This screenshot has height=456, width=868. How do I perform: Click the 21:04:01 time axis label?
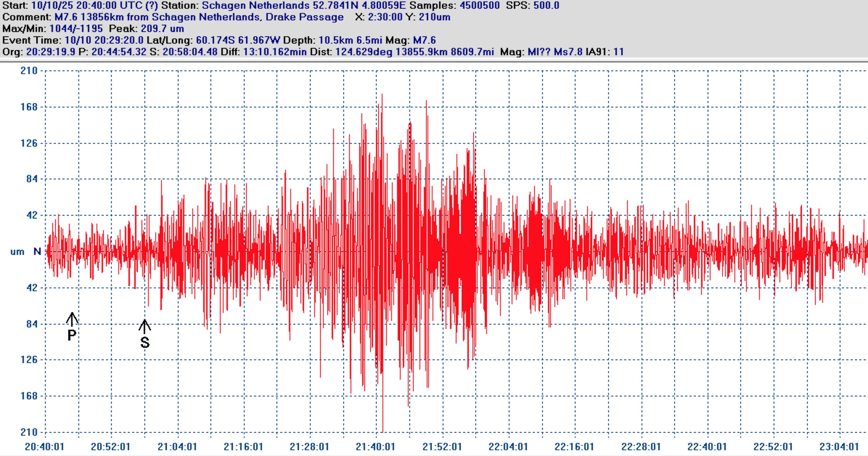[177, 447]
